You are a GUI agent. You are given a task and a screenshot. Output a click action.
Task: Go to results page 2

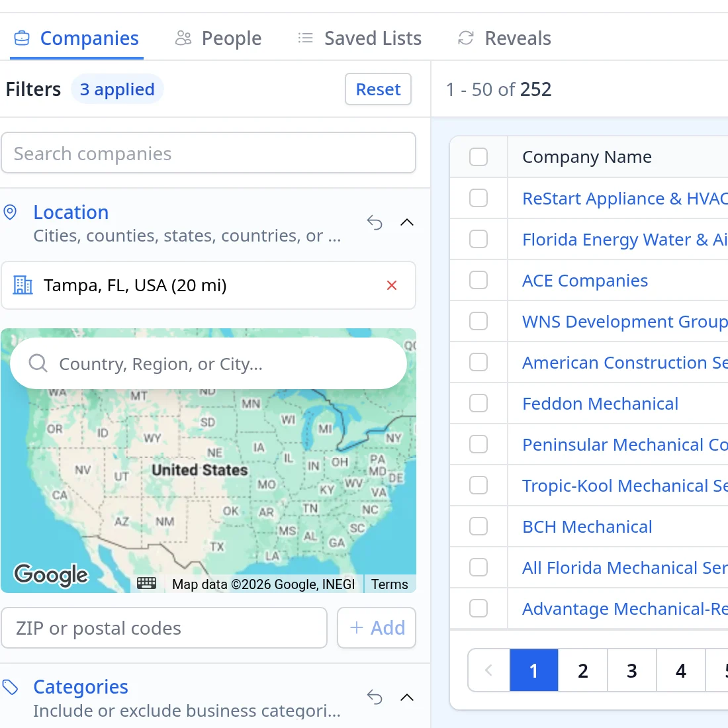583,670
